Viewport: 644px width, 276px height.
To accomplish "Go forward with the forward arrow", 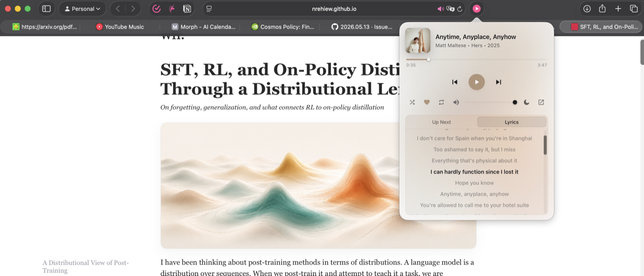I will click(133, 9).
